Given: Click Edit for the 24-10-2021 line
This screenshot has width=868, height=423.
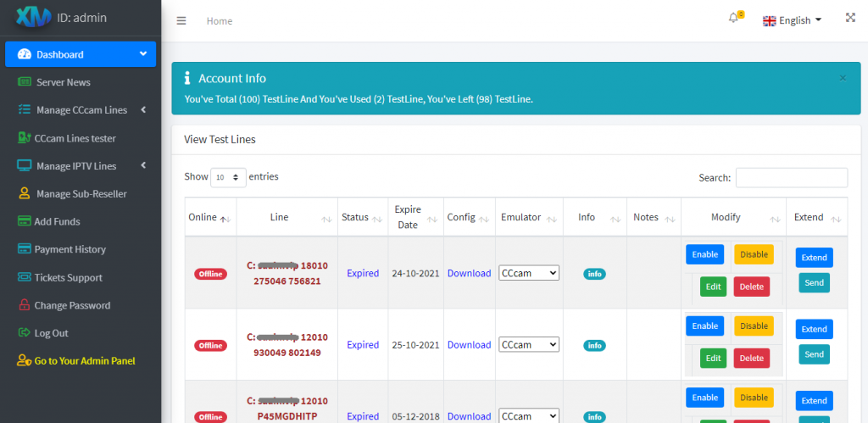Looking at the screenshot, I should [x=713, y=287].
